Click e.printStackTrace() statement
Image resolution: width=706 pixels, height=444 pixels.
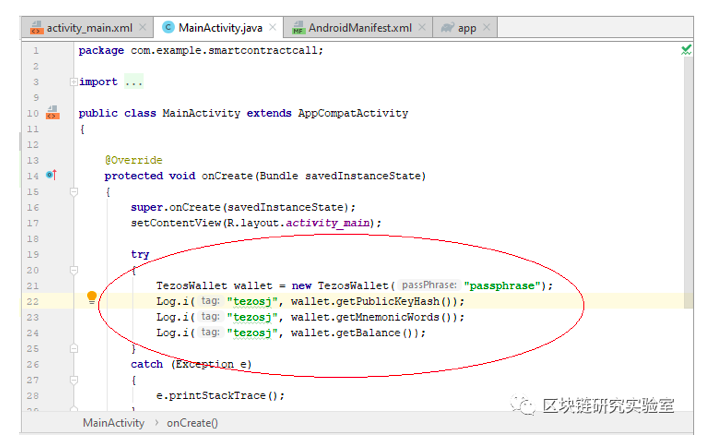pos(220,395)
